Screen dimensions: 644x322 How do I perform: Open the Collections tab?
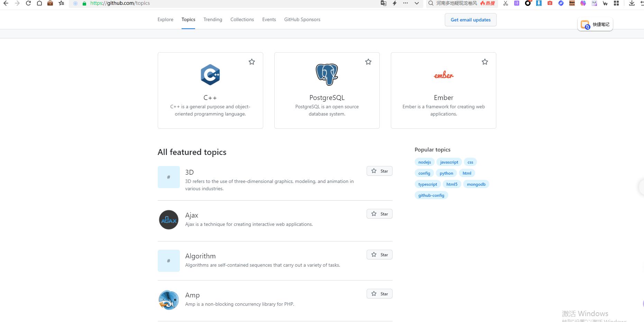pos(242,20)
